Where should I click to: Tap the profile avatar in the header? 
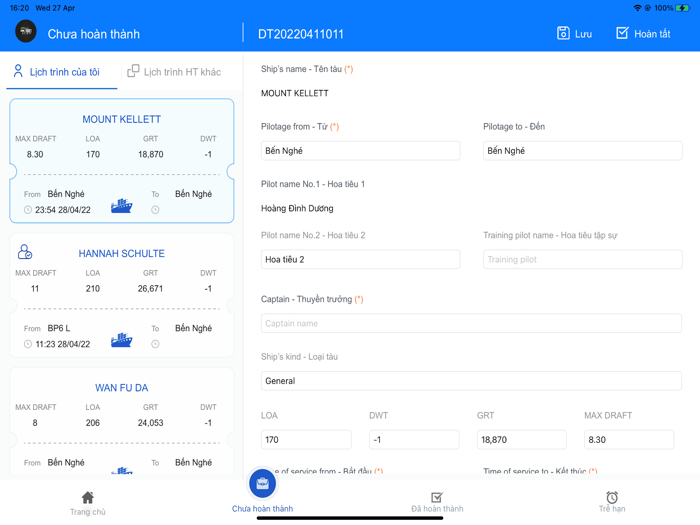click(26, 31)
